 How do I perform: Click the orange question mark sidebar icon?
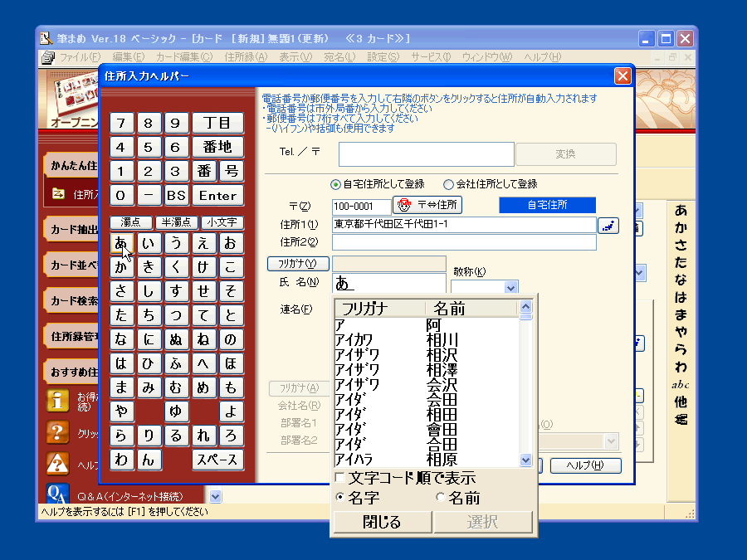point(57,432)
